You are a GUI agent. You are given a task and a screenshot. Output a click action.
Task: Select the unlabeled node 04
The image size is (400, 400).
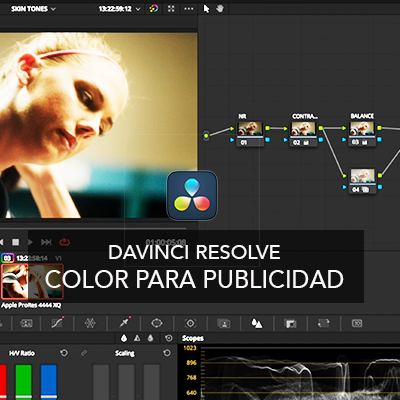[x=362, y=181]
